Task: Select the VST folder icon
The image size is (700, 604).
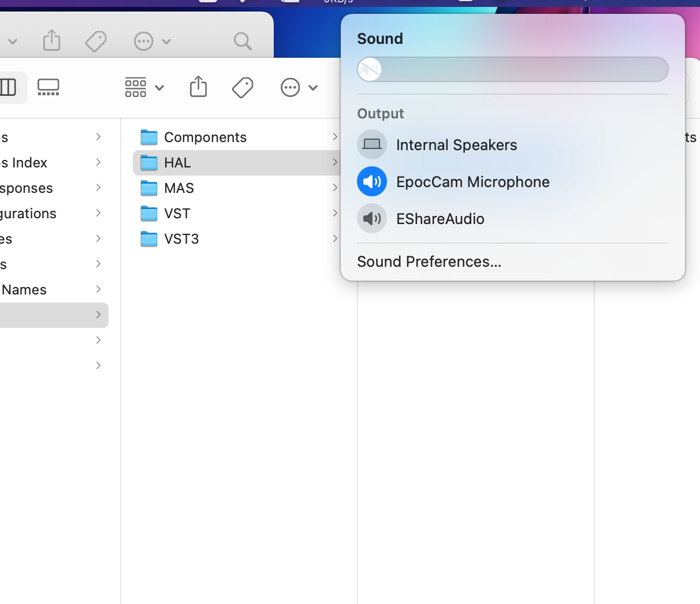Action: click(149, 214)
